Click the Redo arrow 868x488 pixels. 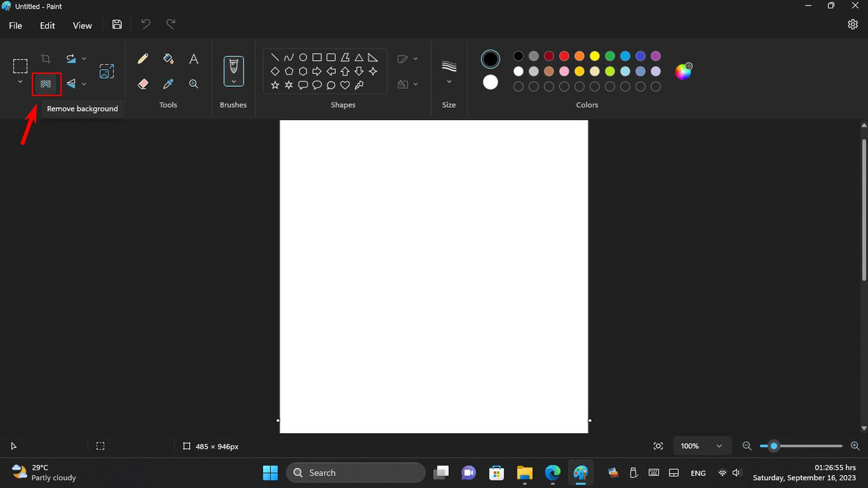tap(171, 24)
